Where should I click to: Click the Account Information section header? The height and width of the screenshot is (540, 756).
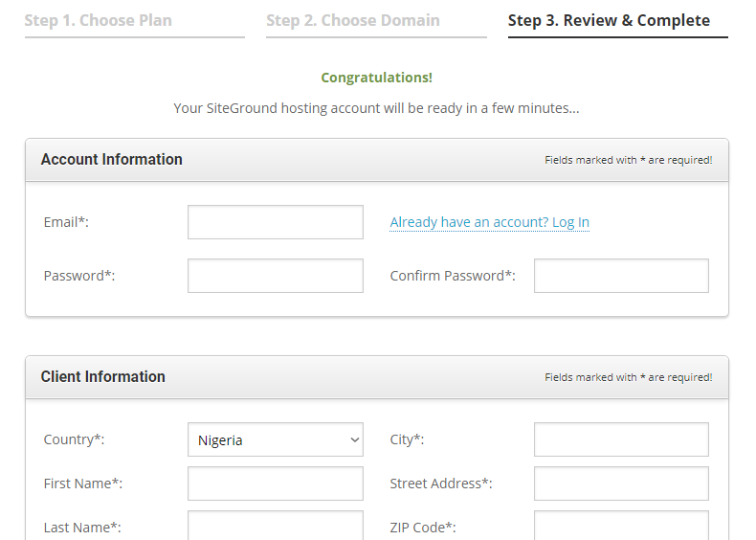(112, 160)
